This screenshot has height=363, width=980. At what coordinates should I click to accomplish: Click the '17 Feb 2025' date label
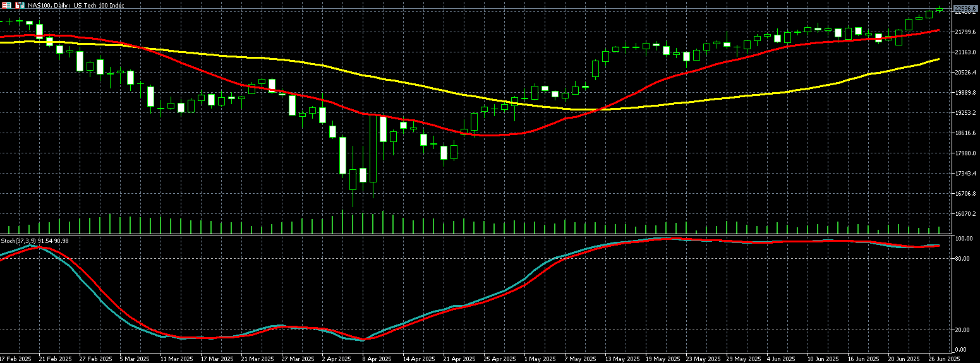click(x=15, y=359)
